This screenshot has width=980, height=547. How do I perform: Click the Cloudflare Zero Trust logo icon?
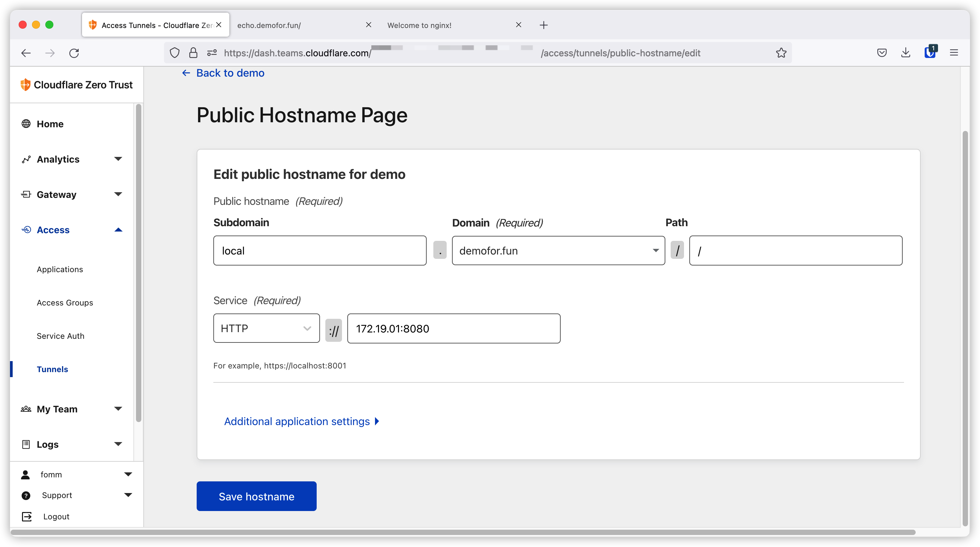coord(25,84)
